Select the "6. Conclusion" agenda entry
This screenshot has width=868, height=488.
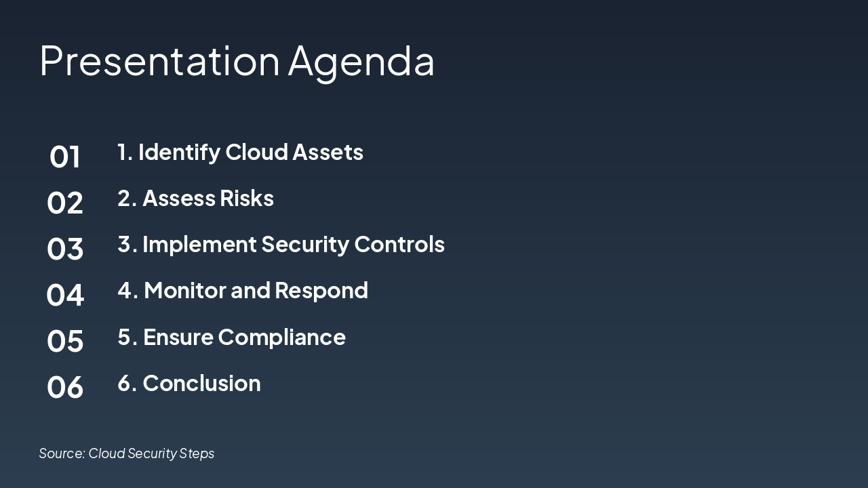pos(189,383)
